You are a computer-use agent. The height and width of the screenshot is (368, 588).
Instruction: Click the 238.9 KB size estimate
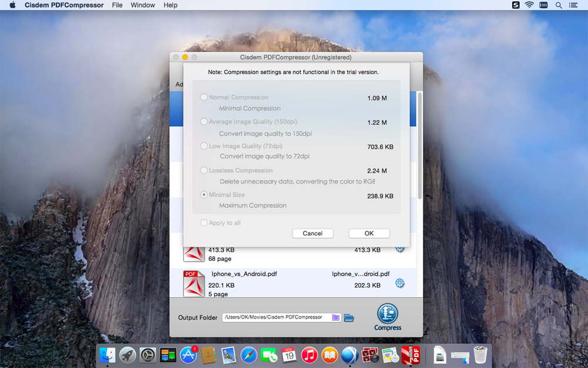tap(380, 196)
